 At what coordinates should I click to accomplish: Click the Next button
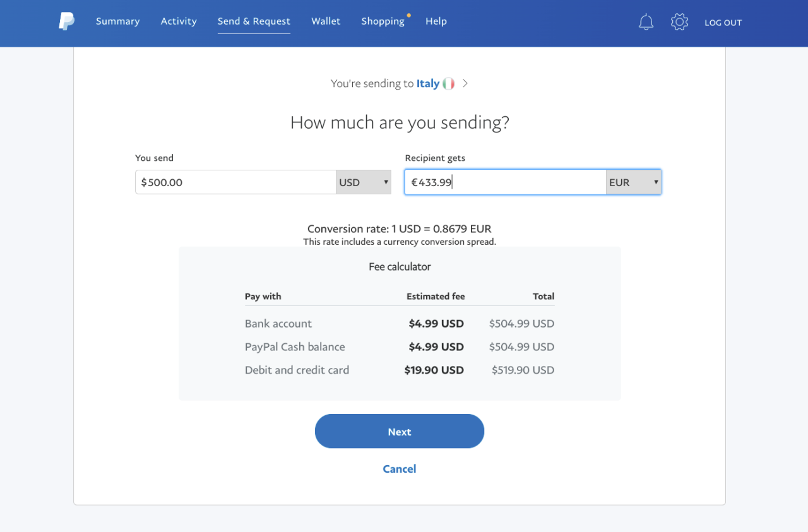(400, 432)
